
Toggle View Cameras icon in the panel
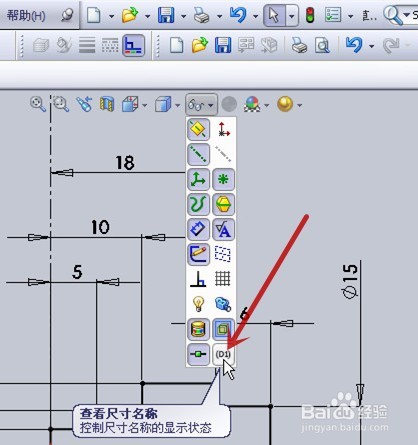(223, 304)
